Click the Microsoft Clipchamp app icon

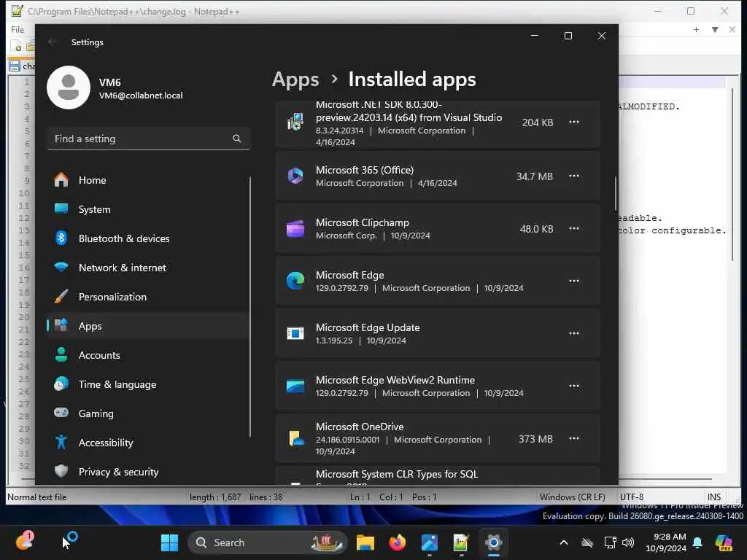coord(295,228)
